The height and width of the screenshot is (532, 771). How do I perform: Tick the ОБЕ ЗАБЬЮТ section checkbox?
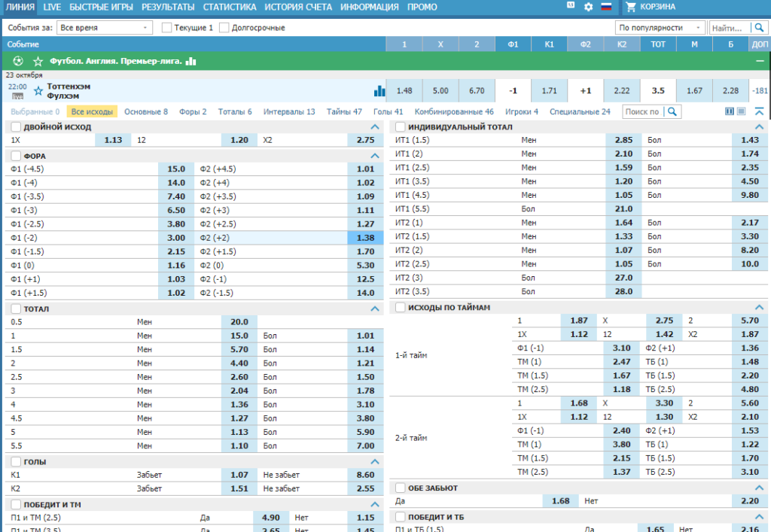(x=401, y=488)
